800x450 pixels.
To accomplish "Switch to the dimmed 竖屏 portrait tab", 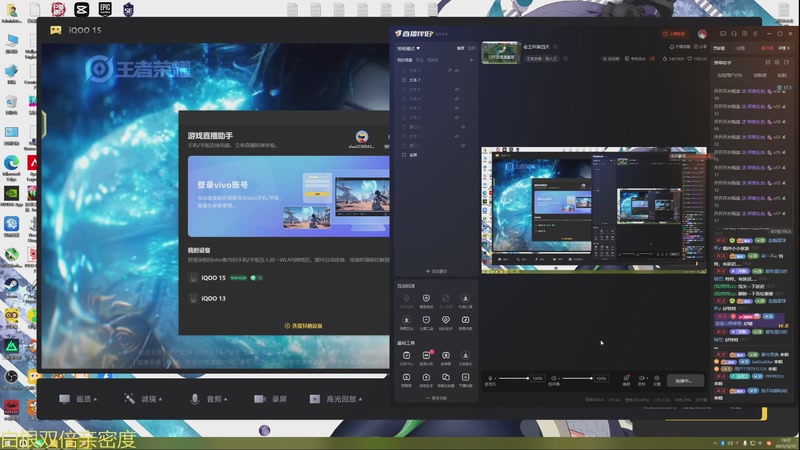I will [x=471, y=48].
